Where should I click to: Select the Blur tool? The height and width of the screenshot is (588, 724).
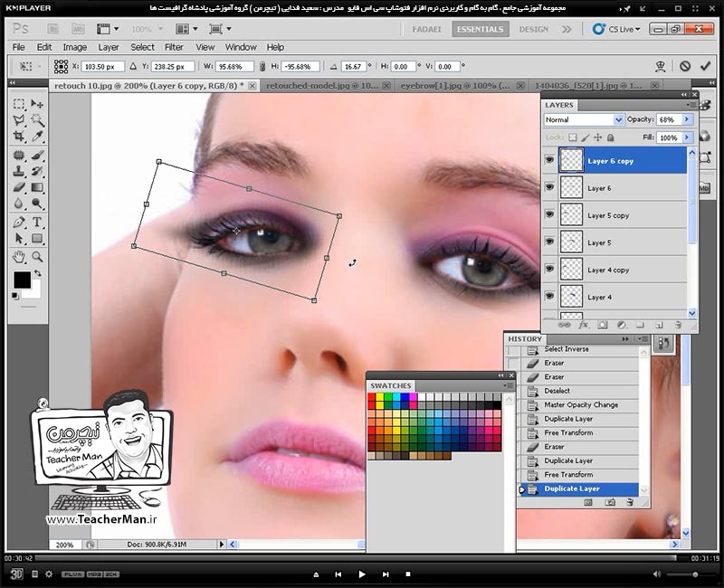click(x=18, y=204)
